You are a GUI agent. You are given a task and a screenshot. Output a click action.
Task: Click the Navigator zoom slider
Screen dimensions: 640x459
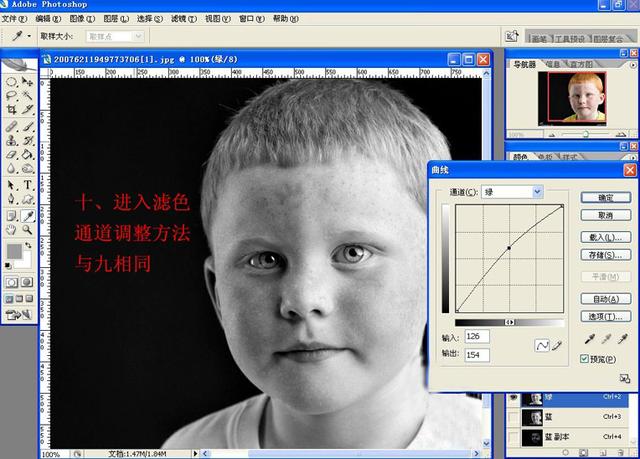(x=585, y=134)
